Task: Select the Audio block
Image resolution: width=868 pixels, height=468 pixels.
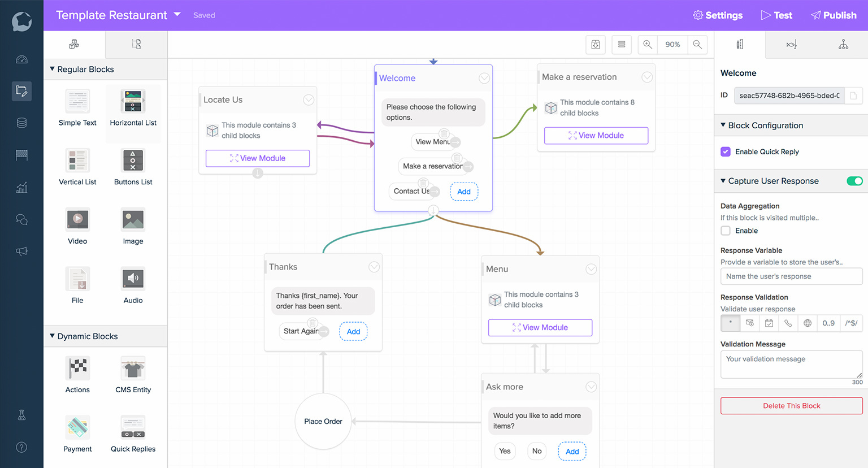Action: tap(133, 285)
